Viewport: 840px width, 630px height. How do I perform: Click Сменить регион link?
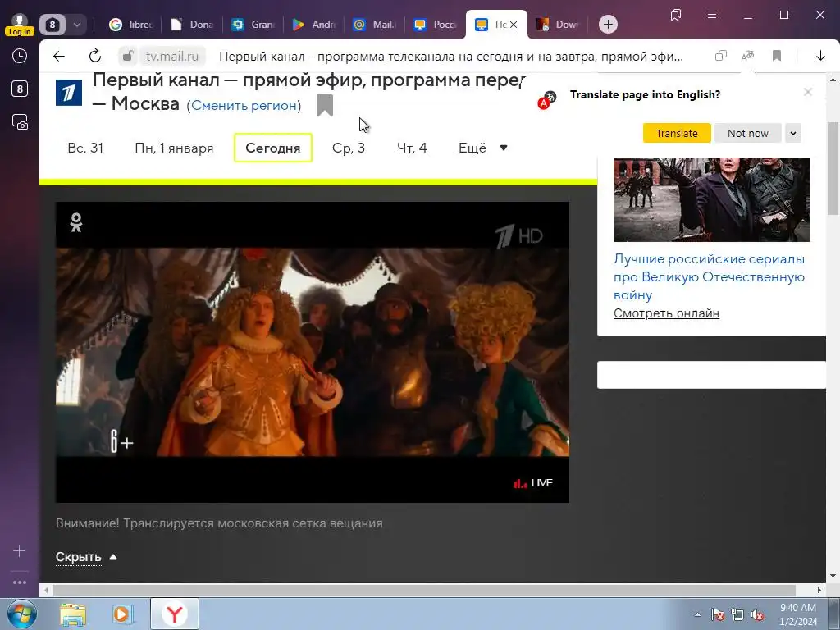point(244,106)
